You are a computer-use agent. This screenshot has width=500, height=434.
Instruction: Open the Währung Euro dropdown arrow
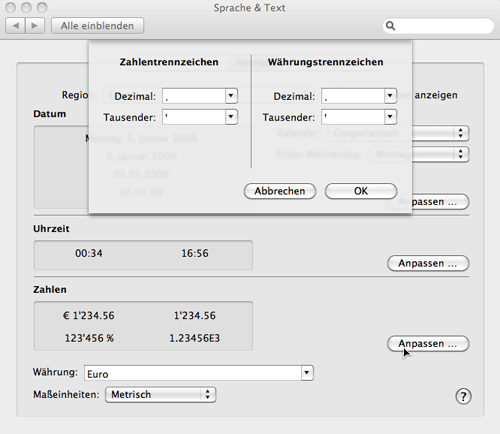point(307,373)
